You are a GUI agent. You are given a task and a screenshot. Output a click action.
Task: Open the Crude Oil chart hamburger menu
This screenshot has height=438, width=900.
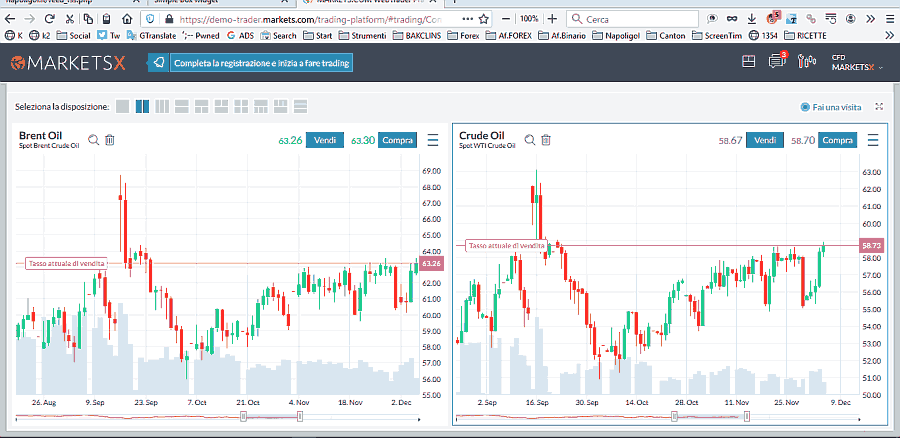[874, 140]
